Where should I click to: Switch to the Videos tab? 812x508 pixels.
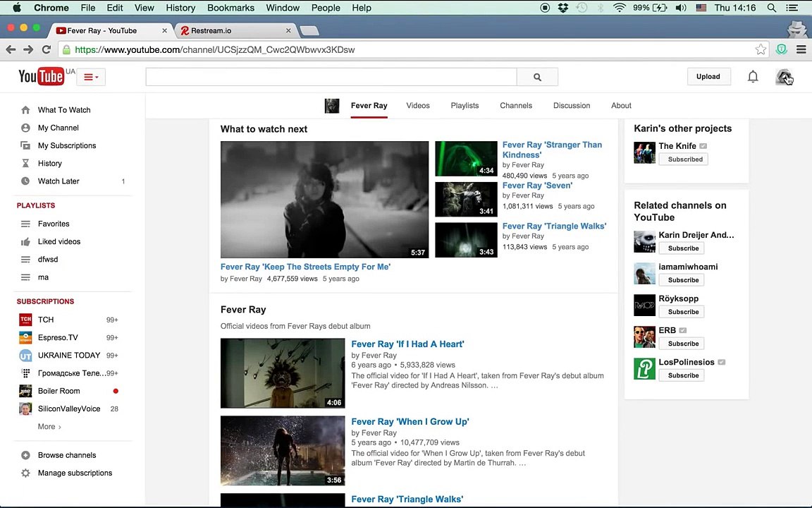(x=418, y=106)
